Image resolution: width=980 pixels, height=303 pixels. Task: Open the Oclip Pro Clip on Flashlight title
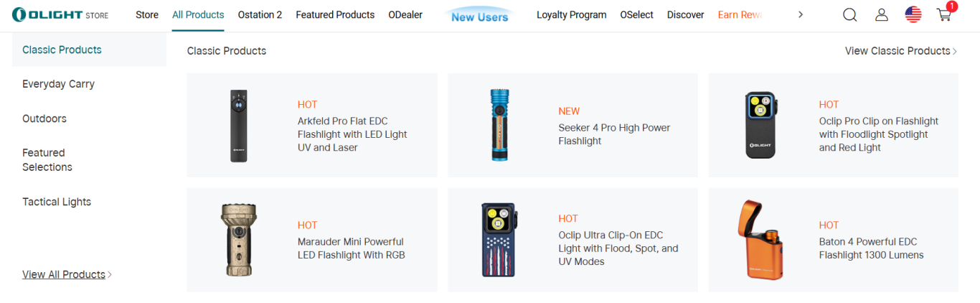pyautogui.click(x=878, y=134)
